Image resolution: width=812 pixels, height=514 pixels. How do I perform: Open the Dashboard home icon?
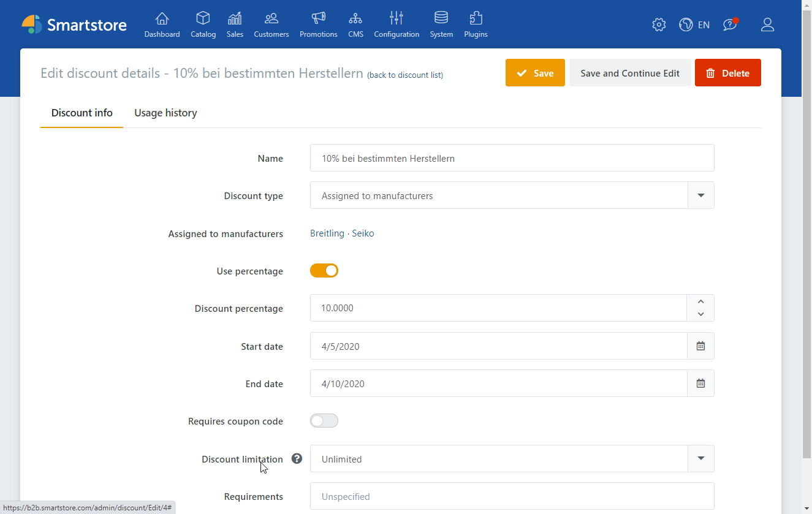tap(162, 18)
